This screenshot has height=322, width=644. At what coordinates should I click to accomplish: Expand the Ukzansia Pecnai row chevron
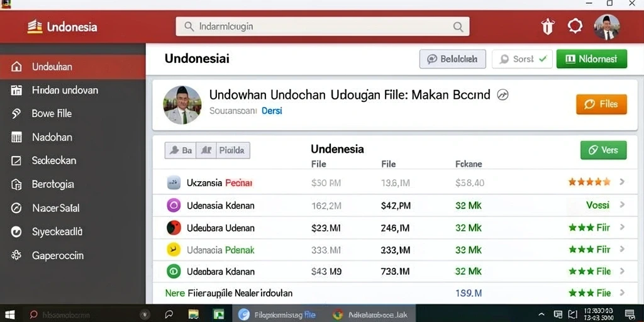coord(622,182)
